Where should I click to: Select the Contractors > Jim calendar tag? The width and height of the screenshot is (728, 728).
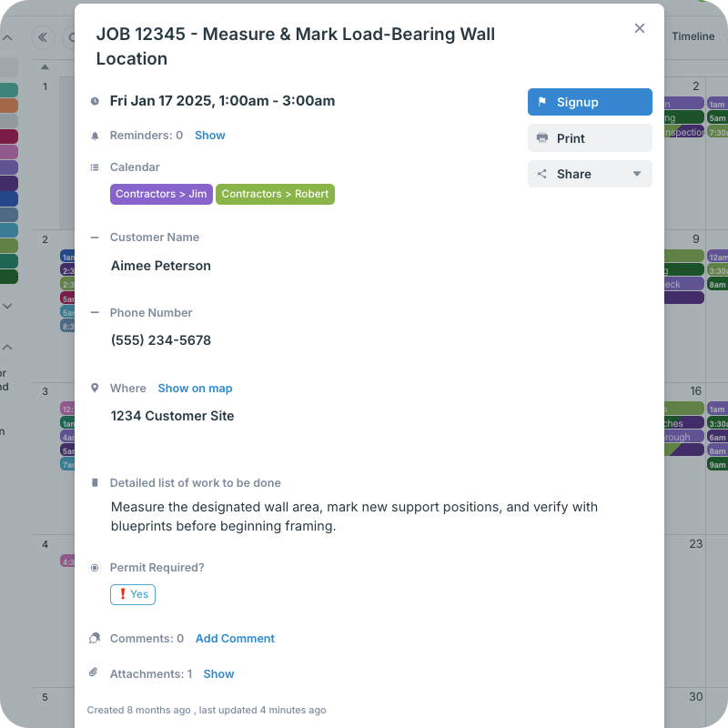(161, 194)
